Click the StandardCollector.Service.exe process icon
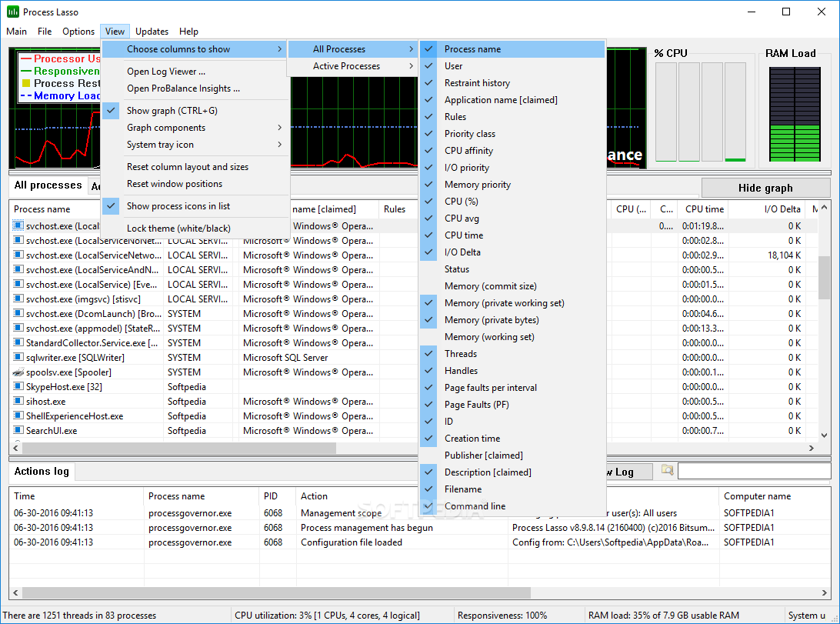Screen dimensions: 840x624 18,343
